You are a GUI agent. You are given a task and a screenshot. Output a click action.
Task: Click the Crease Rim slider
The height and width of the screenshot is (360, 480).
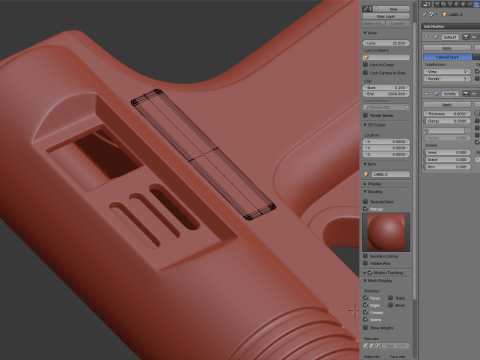tap(447, 167)
